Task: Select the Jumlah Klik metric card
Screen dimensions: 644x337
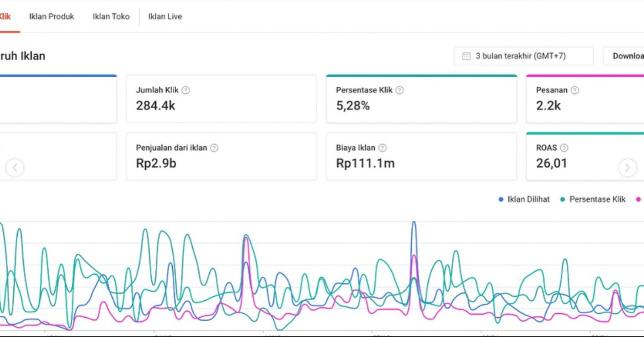Action: click(221, 99)
